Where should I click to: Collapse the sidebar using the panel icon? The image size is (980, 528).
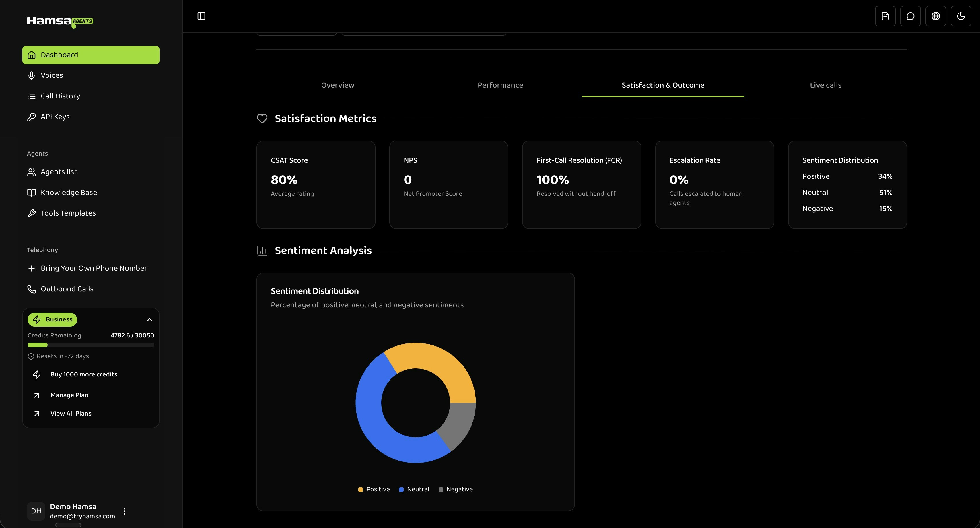(201, 16)
